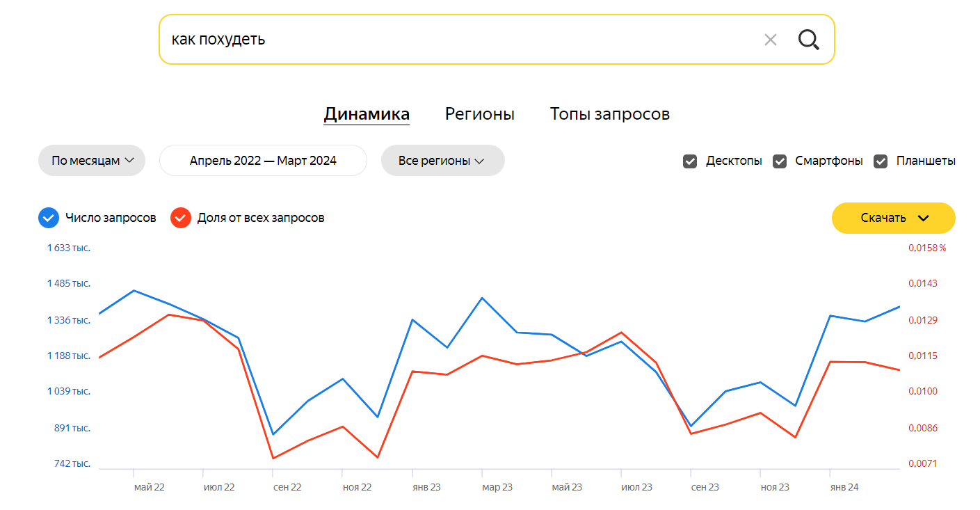The height and width of the screenshot is (510, 980).
Task: Click the 1 039 тыс. axis label
Action: click(x=69, y=391)
